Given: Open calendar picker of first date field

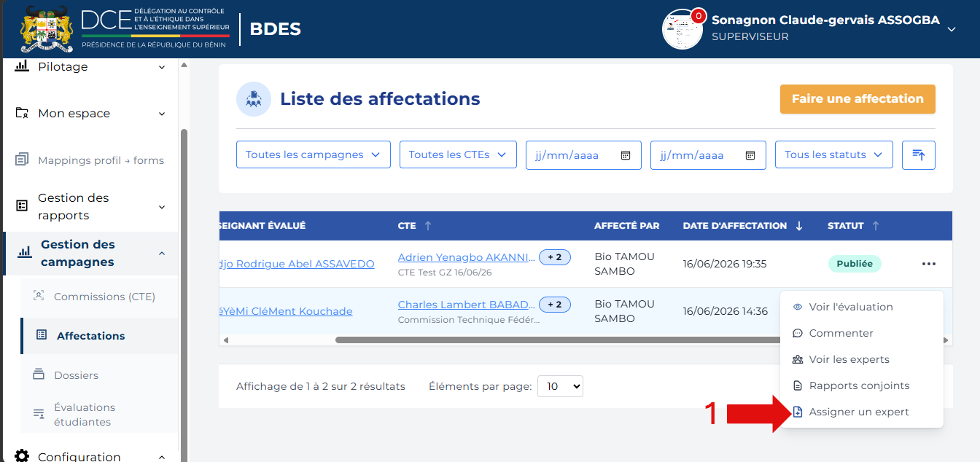Looking at the screenshot, I should [x=626, y=155].
